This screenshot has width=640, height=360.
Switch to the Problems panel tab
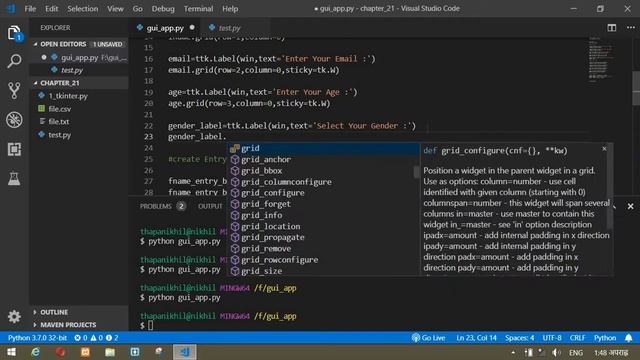point(163,206)
